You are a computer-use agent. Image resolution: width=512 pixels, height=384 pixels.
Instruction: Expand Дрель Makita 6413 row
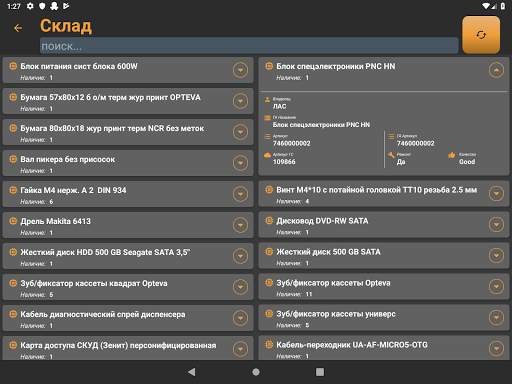240,225
